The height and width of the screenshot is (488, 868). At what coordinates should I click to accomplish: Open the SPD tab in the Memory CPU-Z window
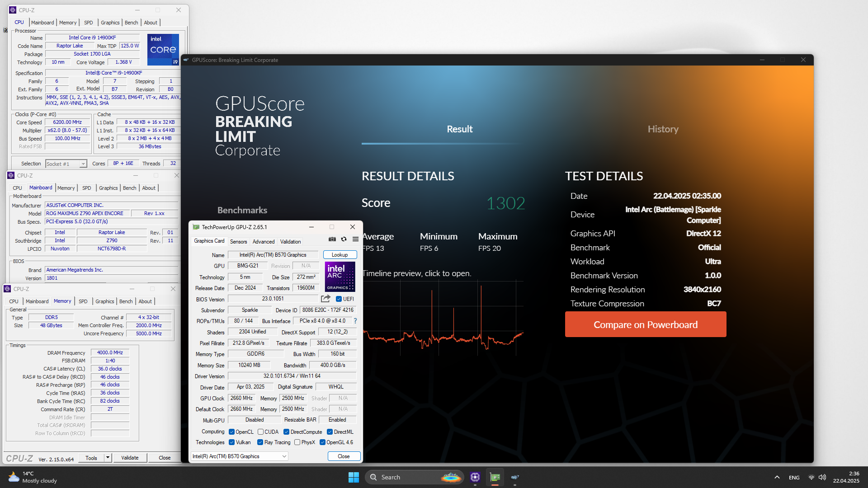click(83, 301)
